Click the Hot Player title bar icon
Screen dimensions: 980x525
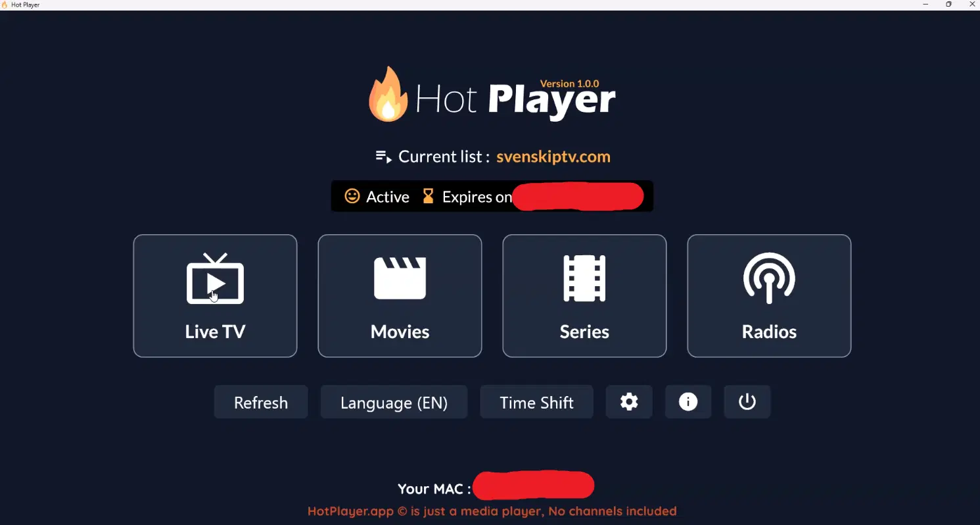tap(5, 5)
